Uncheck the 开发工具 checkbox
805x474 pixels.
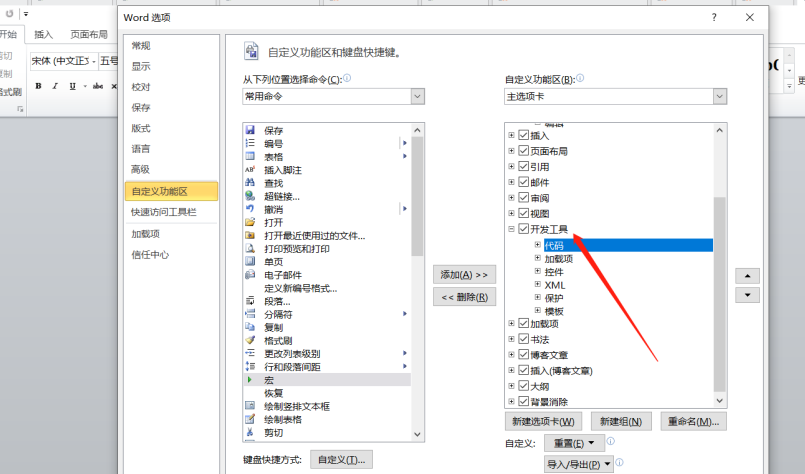click(523, 229)
